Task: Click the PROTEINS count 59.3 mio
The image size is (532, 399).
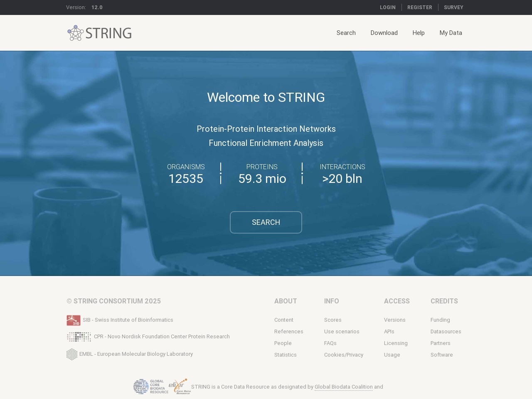Action: point(262,179)
